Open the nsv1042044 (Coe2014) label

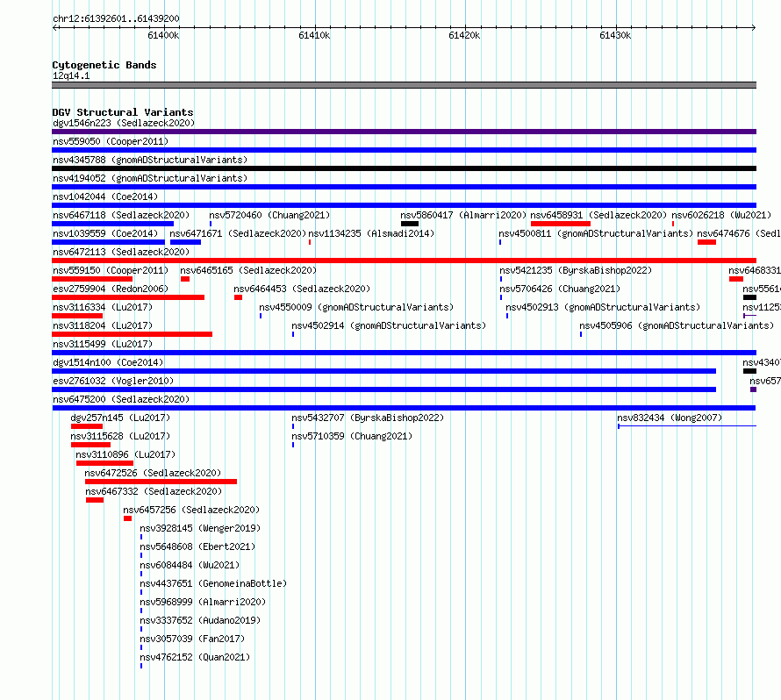click(x=105, y=196)
